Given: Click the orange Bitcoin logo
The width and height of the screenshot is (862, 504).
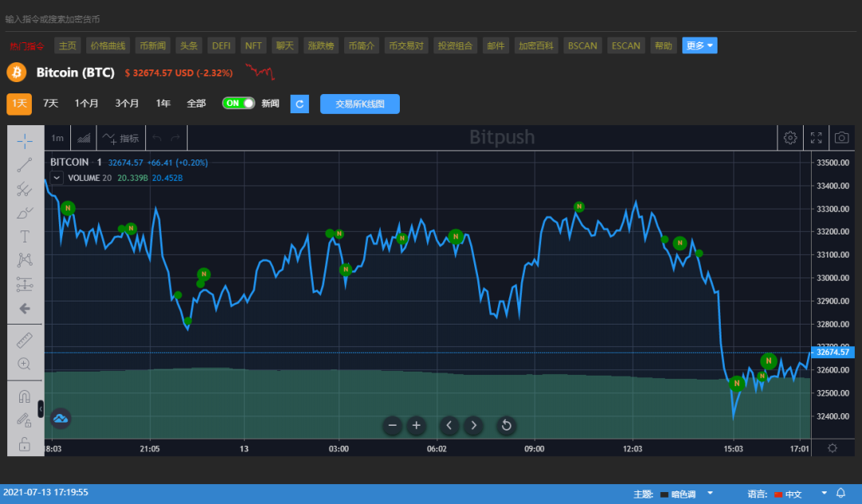Looking at the screenshot, I should [x=17, y=73].
